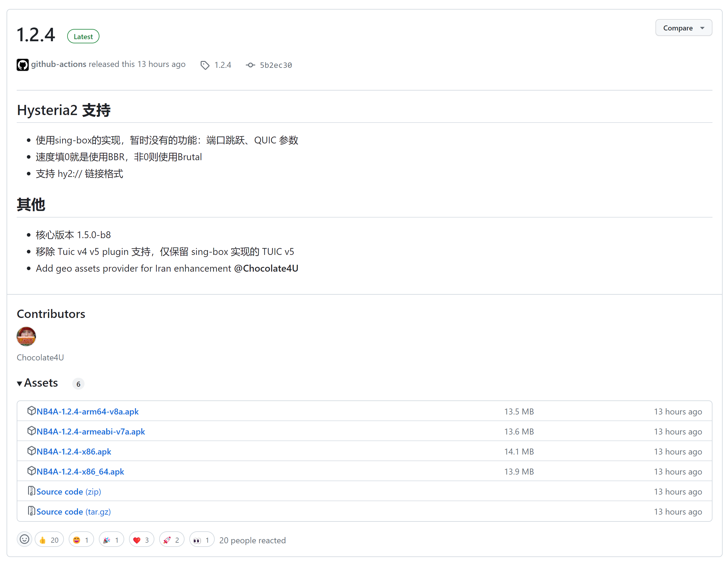
Task: Click the tag icon beside 1.2.4
Action: click(x=205, y=65)
